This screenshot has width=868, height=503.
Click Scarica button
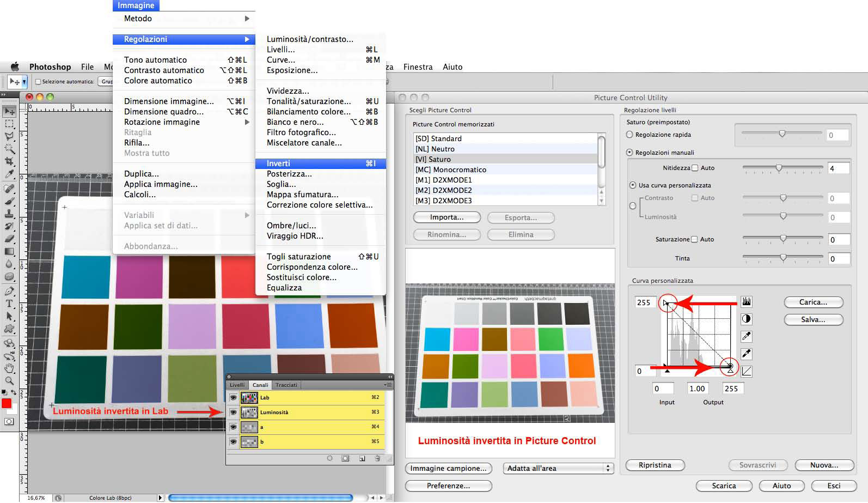(x=724, y=486)
